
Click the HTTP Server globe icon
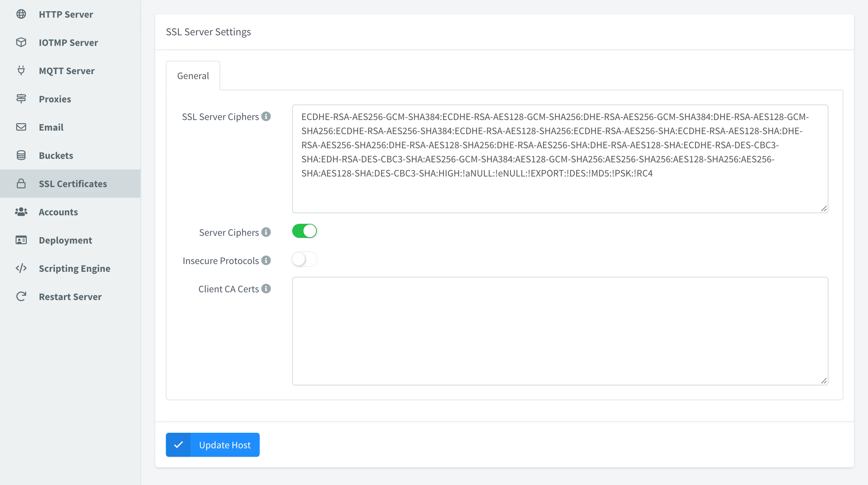coord(21,14)
